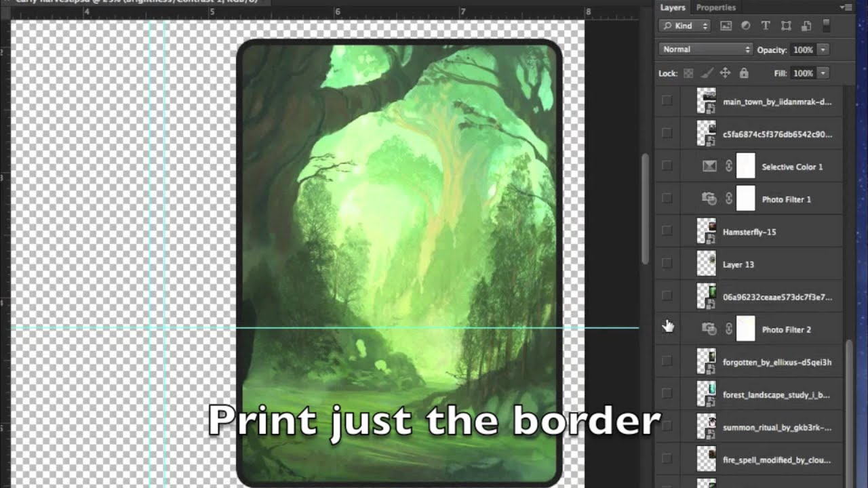Filter for smart object layers icon
The height and width of the screenshot is (488, 868).
pos(806,26)
